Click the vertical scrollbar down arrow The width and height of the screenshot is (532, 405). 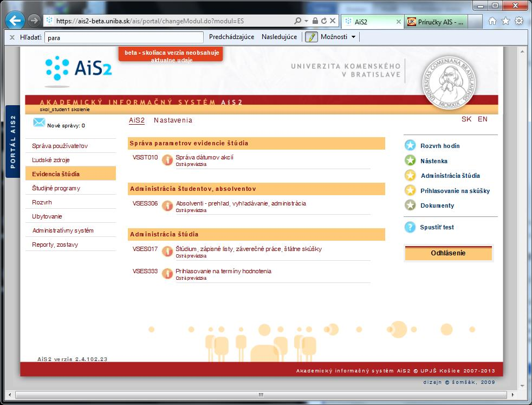click(x=522, y=386)
